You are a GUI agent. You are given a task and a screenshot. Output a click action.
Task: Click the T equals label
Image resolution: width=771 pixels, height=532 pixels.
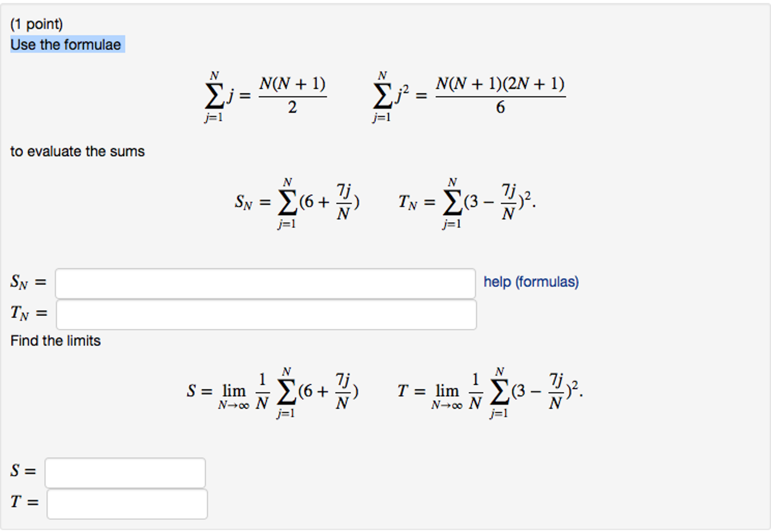(x=23, y=502)
